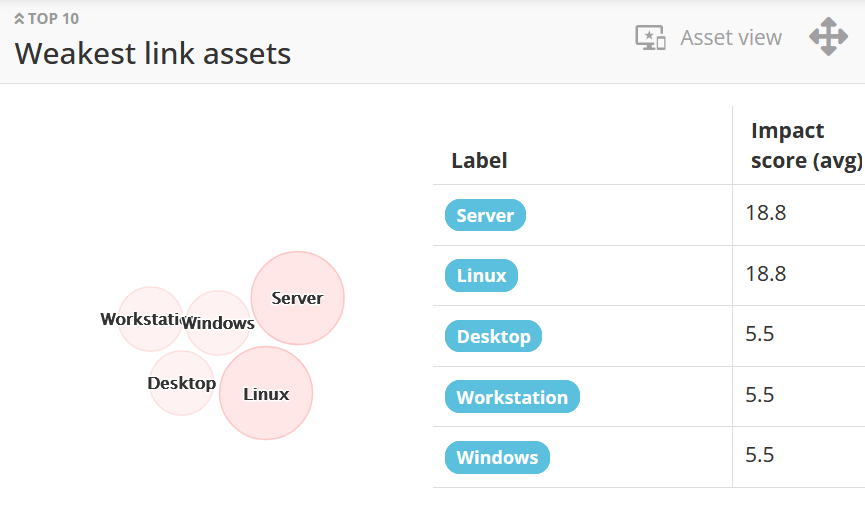Open the Asset view link text

tap(731, 38)
